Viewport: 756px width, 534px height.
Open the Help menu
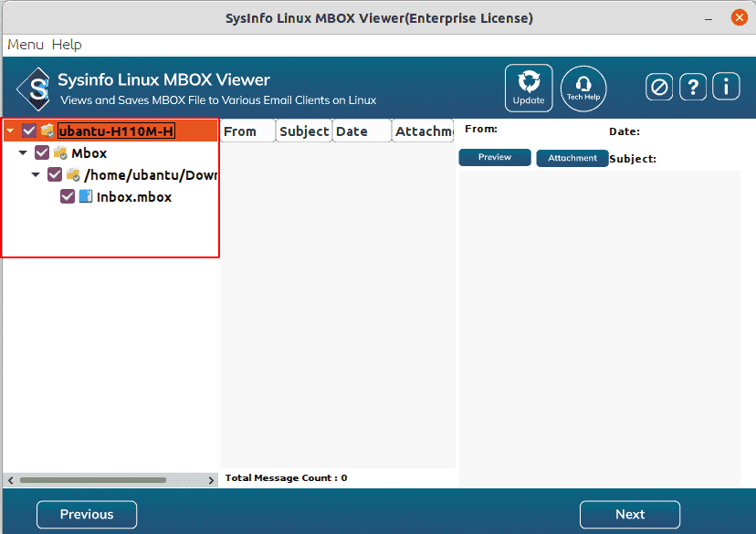tap(67, 44)
